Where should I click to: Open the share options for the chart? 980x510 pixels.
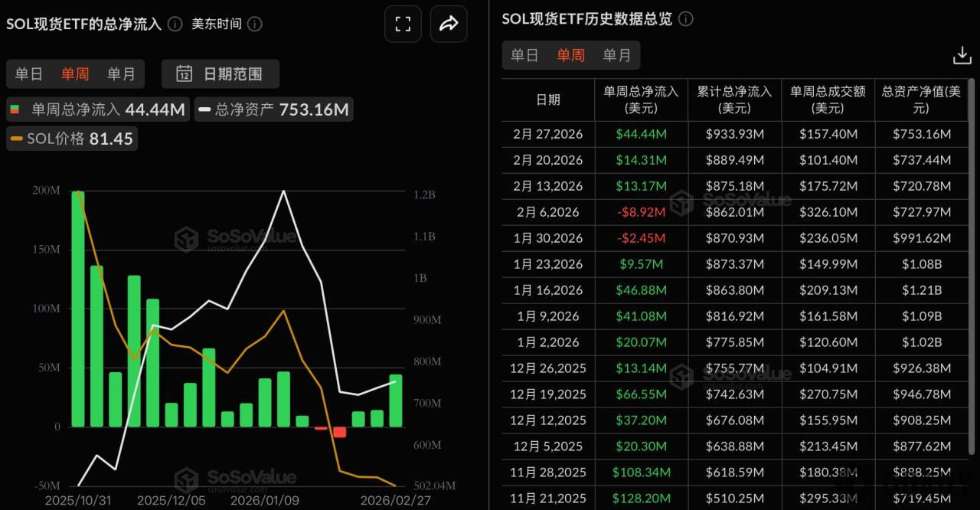pyautogui.click(x=449, y=24)
